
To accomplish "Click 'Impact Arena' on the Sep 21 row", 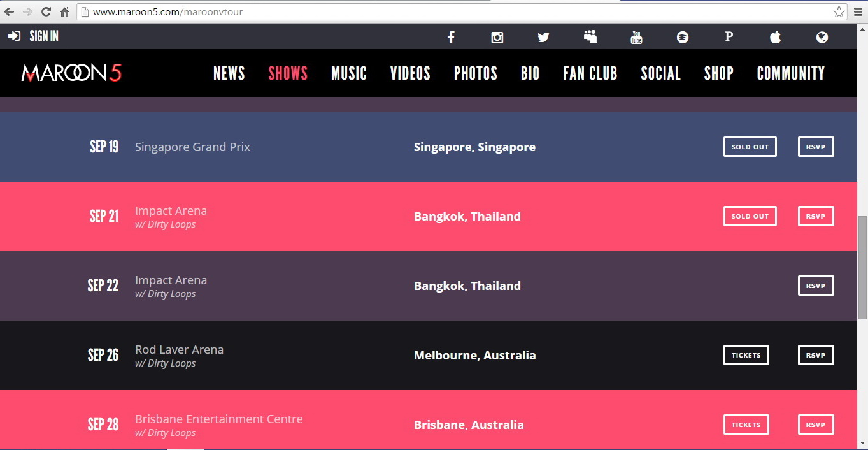I will [171, 210].
